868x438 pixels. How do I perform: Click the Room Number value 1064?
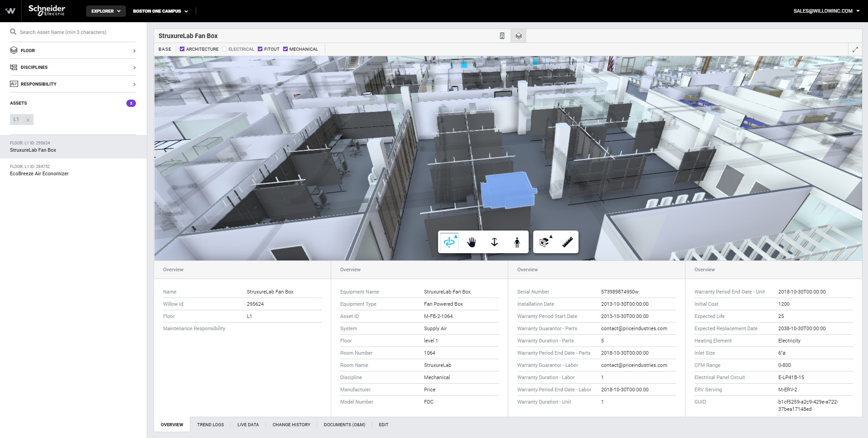[x=429, y=353]
